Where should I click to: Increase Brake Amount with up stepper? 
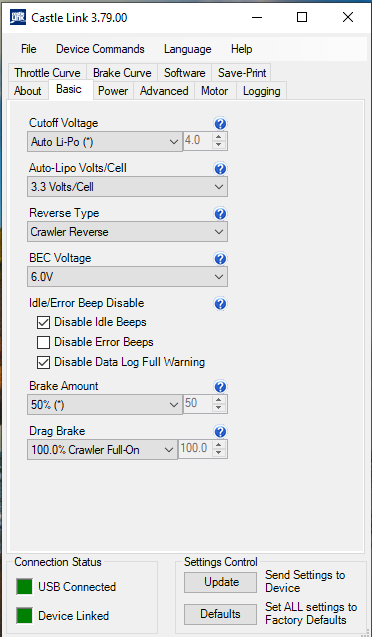click(219, 400)
